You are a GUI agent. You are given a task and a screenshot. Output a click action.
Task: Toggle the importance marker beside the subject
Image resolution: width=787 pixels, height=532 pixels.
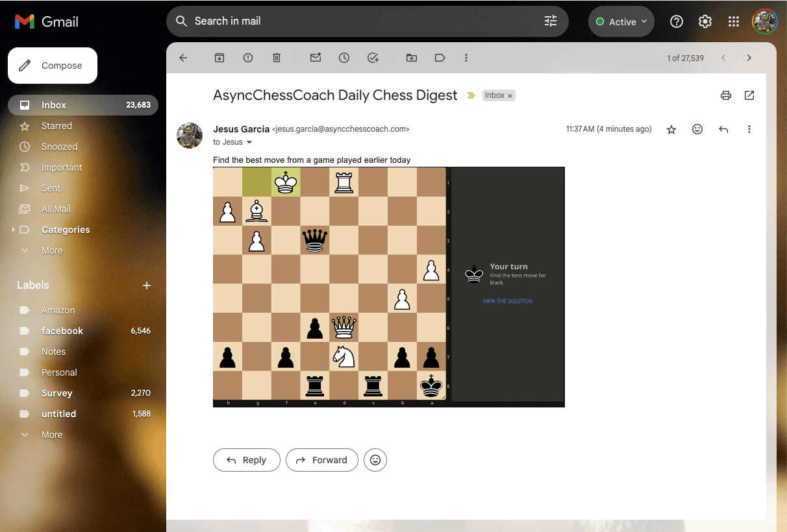coord(471,95)
